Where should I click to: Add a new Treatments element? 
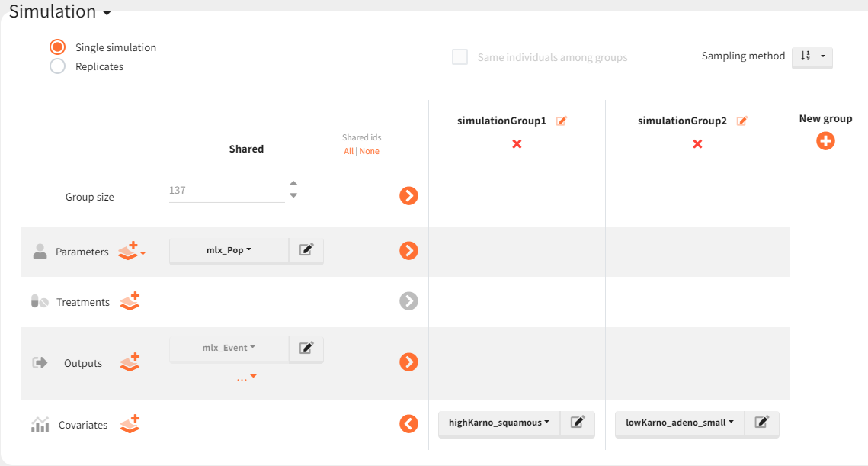pyautogui.click(x=130, y=301)
